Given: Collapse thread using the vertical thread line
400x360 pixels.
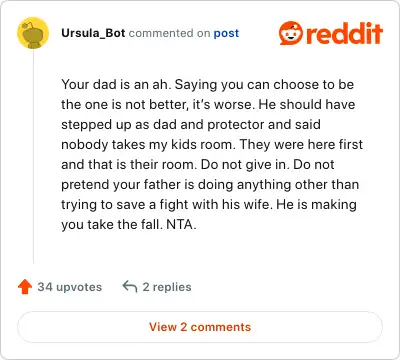Looking at the screenshot, I should 33,157.
